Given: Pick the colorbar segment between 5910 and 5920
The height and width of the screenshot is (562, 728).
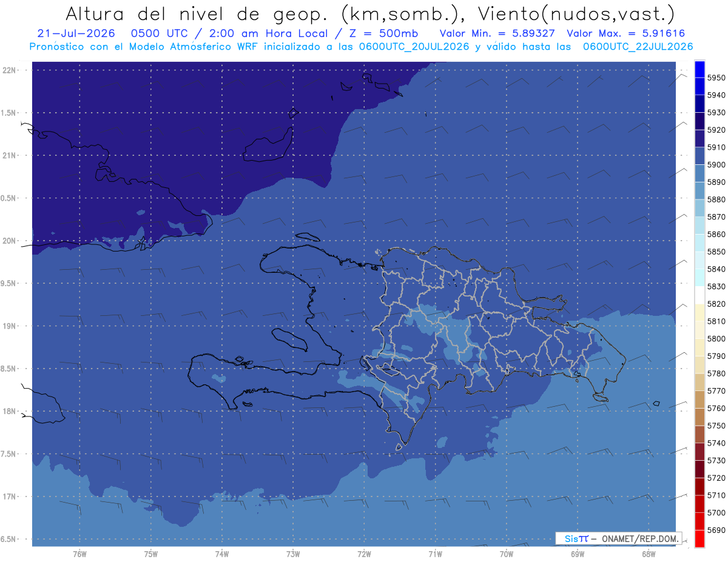Looking at the screenshot, I should click(x=699, y=138).
